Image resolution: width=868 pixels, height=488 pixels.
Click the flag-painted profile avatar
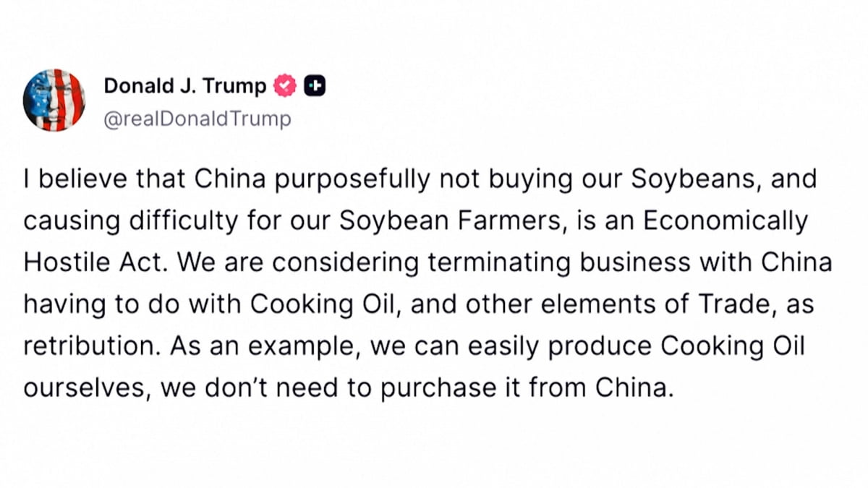coord(54,100)
